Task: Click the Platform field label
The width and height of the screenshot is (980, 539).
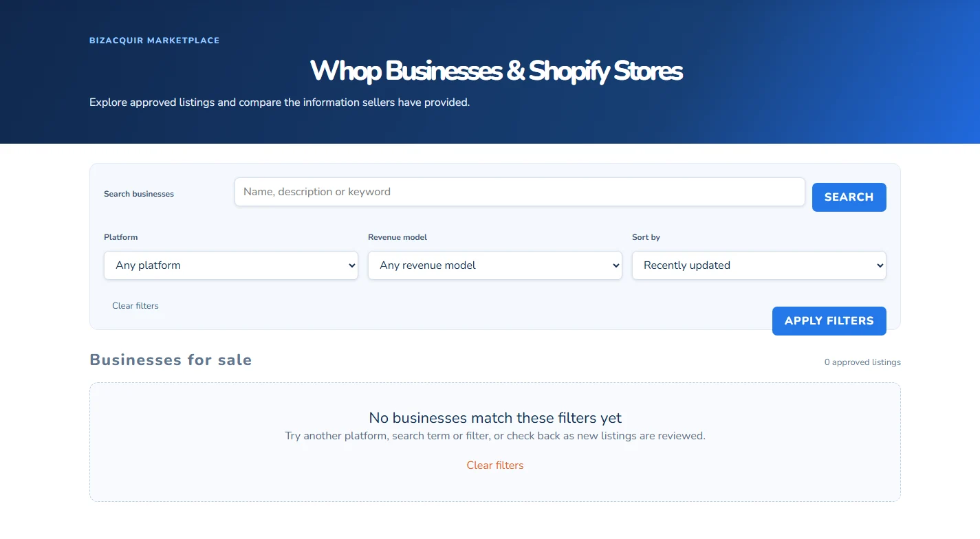Action: click(121, 237)
